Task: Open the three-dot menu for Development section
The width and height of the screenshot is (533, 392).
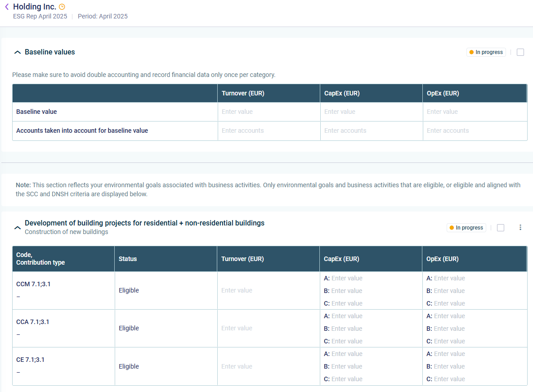Action: [x=520, y=228]
